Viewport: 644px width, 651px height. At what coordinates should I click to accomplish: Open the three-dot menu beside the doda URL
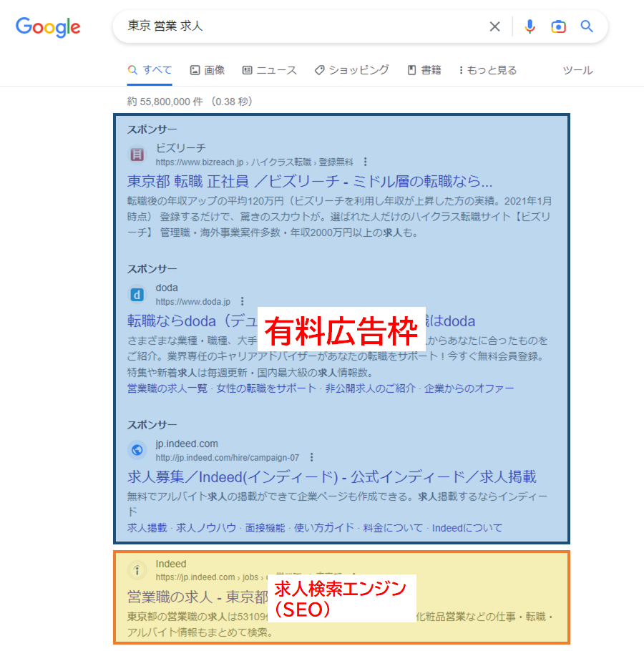[242, 301]
